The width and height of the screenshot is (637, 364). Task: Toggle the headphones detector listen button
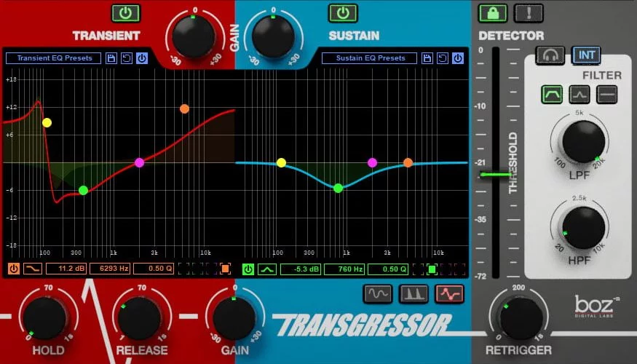(x=550, y=55)
